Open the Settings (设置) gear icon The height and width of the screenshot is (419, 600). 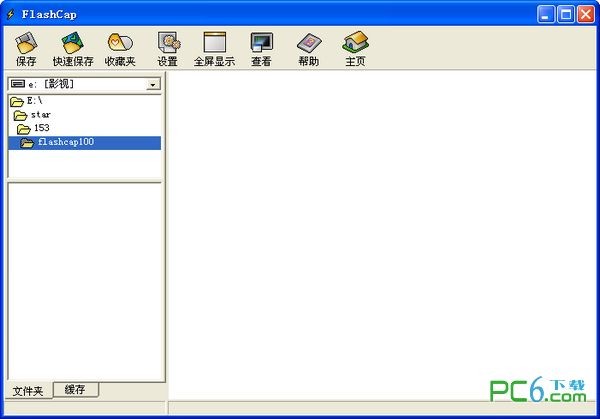pyautogui.click(x=168, y=42)
